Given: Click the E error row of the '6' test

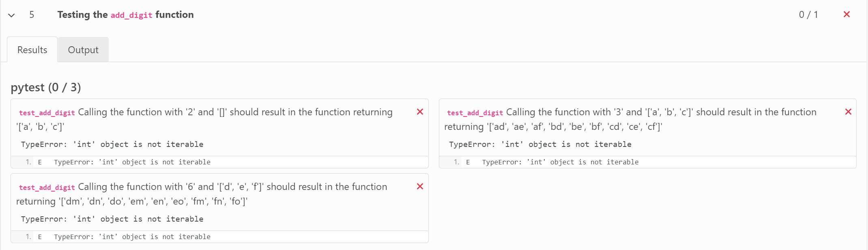Looking at the screenshot, I should pos(39,237).
